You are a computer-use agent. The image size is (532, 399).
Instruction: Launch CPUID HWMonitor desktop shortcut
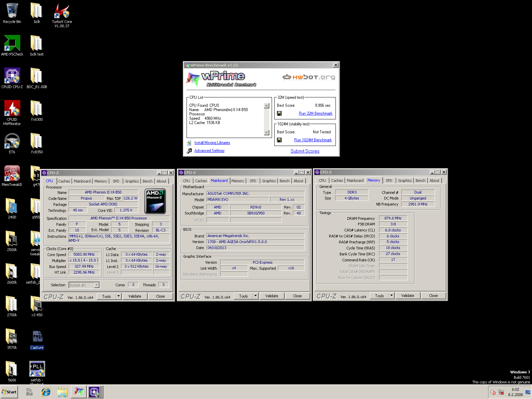click(x=12, y=113)
